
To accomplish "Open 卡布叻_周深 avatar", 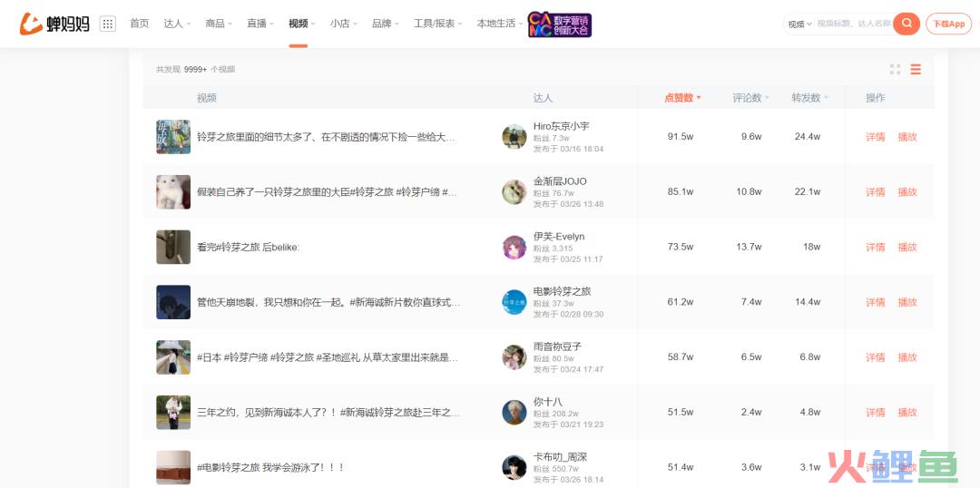I will click(514, 467).
